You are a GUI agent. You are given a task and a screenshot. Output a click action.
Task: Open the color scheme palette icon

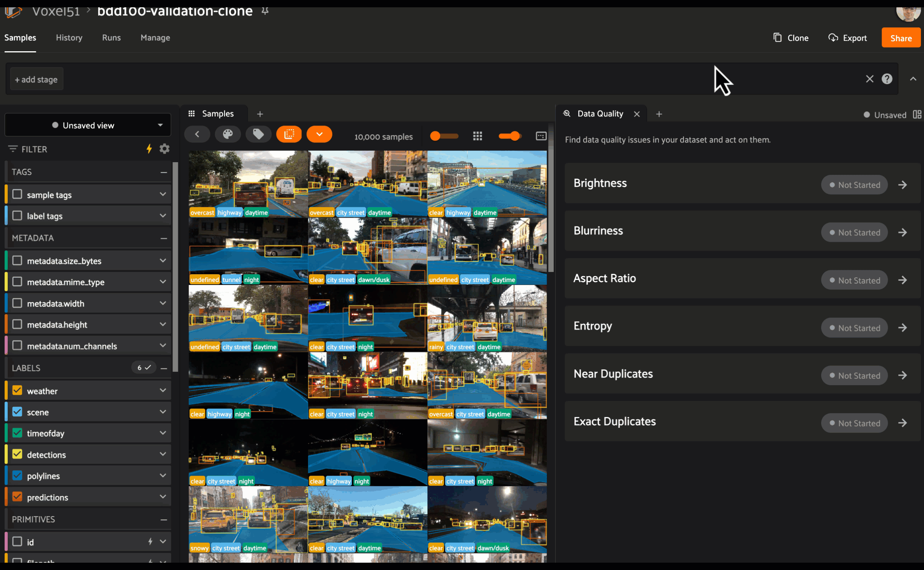(228, 134)
